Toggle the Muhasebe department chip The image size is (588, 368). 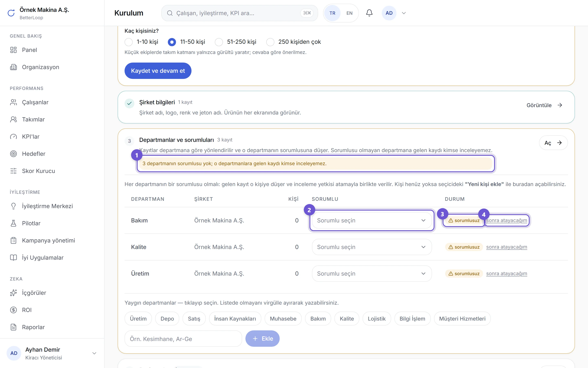click(x=283, y=318)
